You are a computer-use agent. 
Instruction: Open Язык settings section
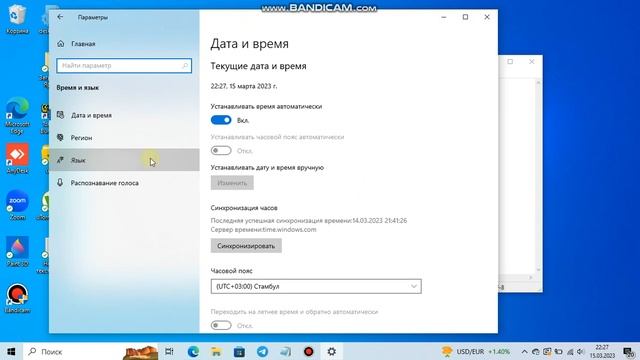coord(124,160)
